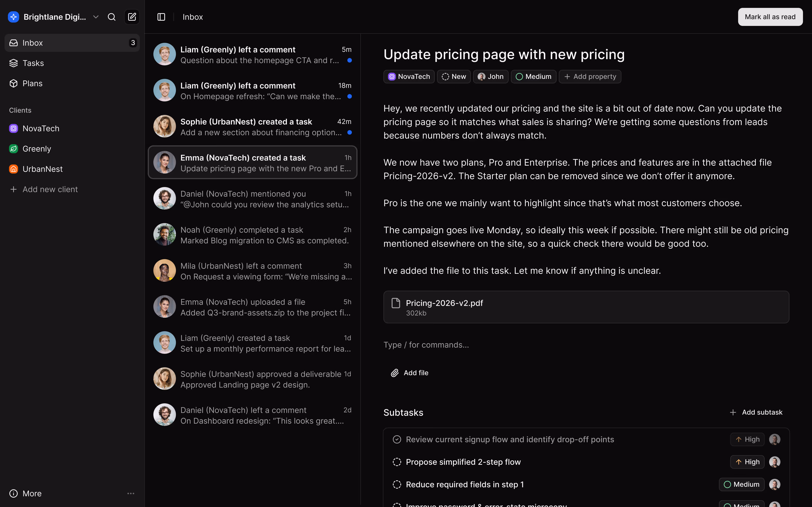Toggle the sidebar panel icon
Image resolution: width=812 pixels, height=507 pixels.
click(x=161, y=17)
